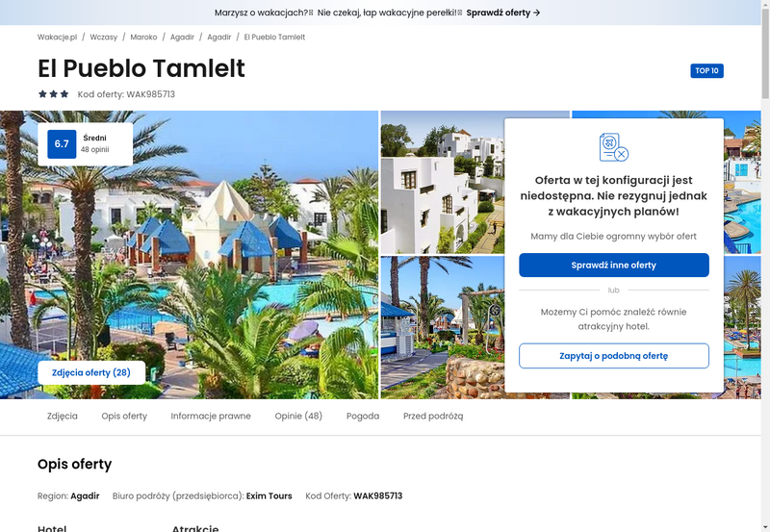Click the TOP 10 badge
Viewport: 770px width, 532px height.
(x=706, y=70)
